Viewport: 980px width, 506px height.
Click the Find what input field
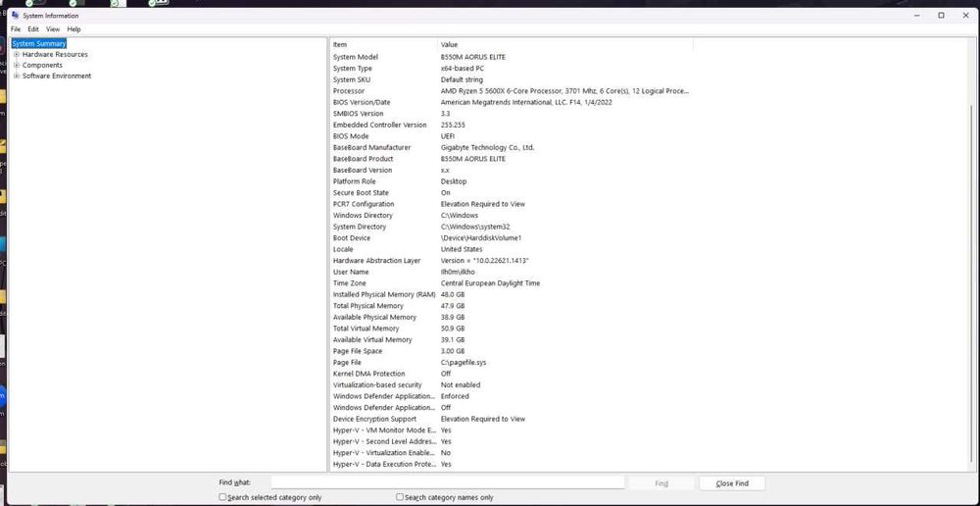(448, 482)
